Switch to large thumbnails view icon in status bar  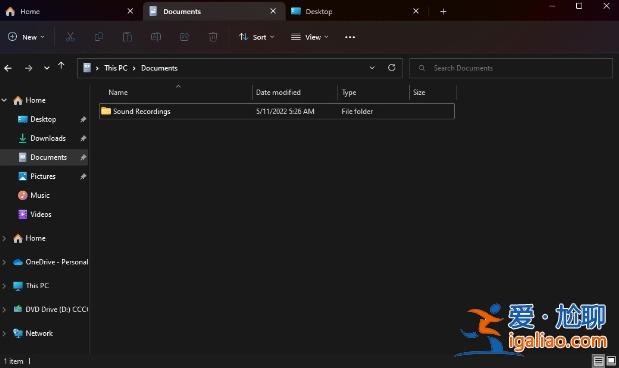coord(611,360)
